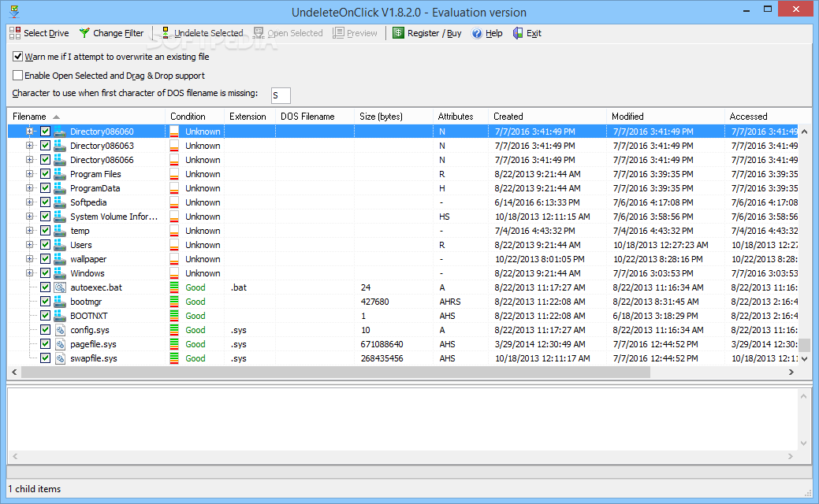The height and width of the screenshot is (504, 819).
Task: Click the file icon of BOOTNXT
Action: click(60, 316)
